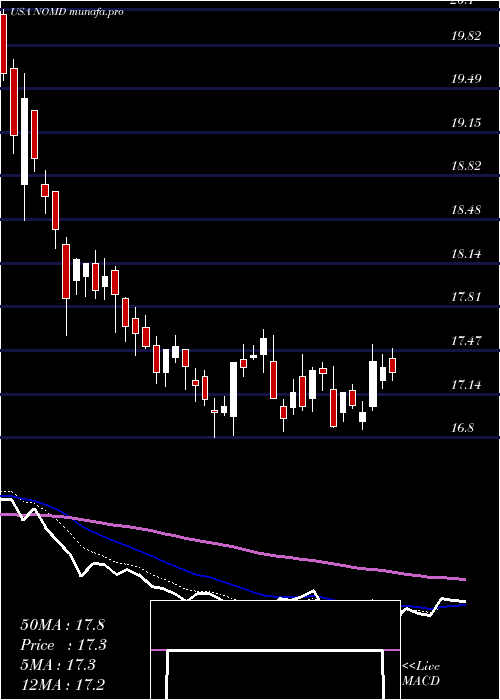Viewport: 500px width, 700px height.
Task: Click the 19.49 price axis label
Action: [466, 79]
